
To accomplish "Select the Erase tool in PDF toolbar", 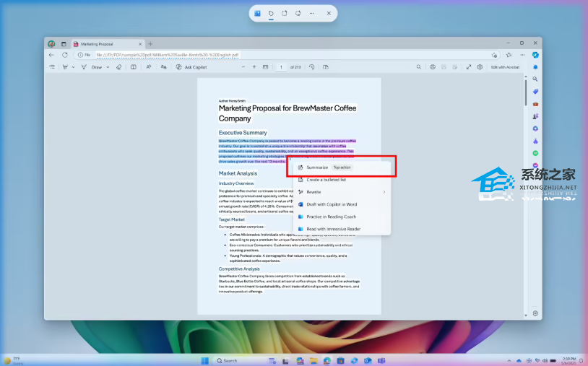I will [x=119, y=67].
